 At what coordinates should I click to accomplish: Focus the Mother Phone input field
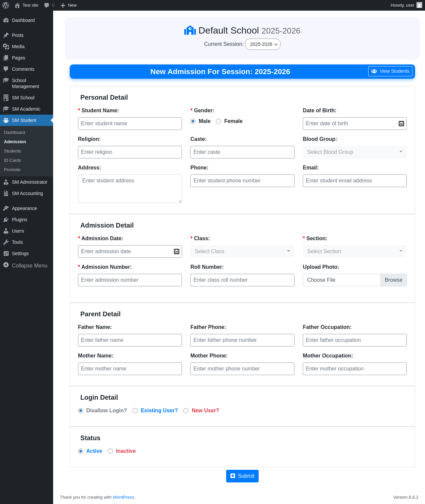pyautogui.click(x=242, y=369)
